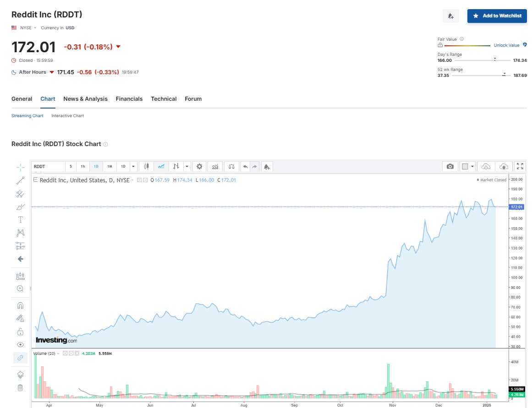Toggle fullscreen chart mode
The image size is (532, 408).
[x=520, y=166]
